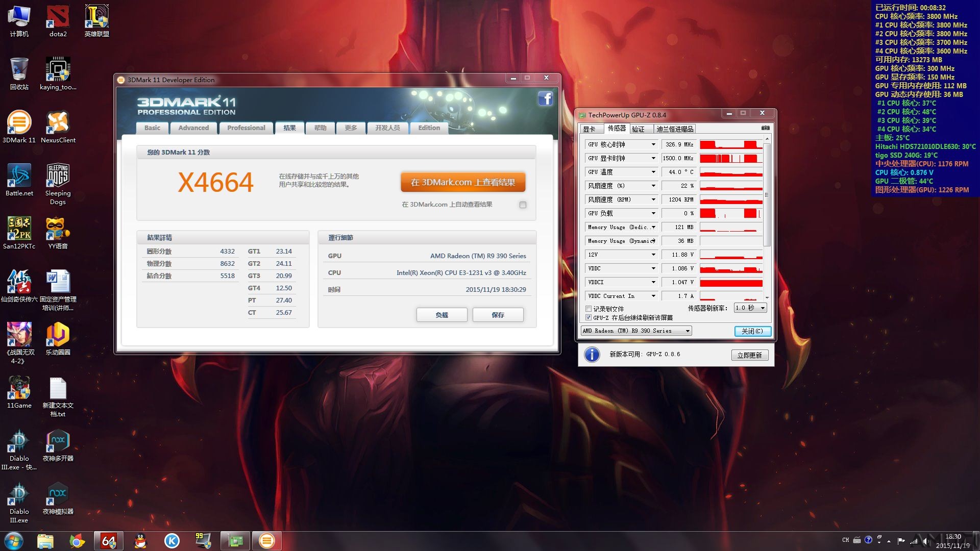980x551 pixels.
Task: Select the YY语音 desktop icon
Action: 58,233
